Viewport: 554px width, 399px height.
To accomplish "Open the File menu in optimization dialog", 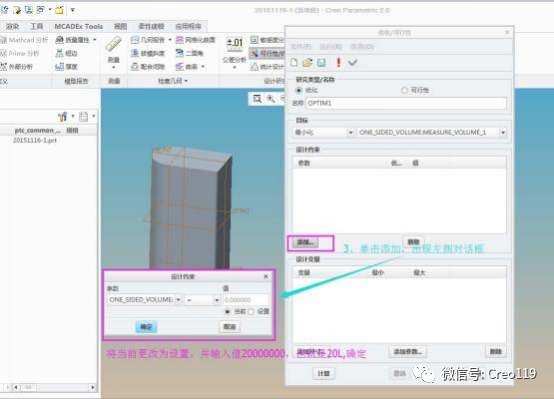I will [x=301, y=47].
